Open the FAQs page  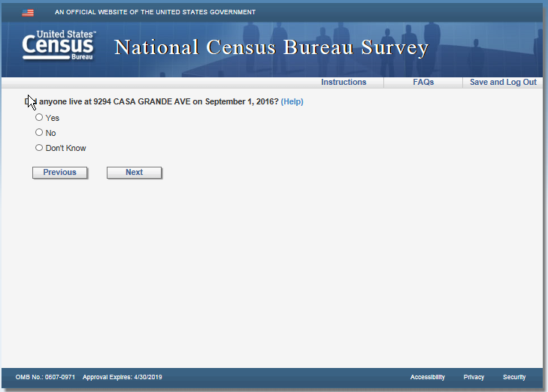[x=423, y=83]
